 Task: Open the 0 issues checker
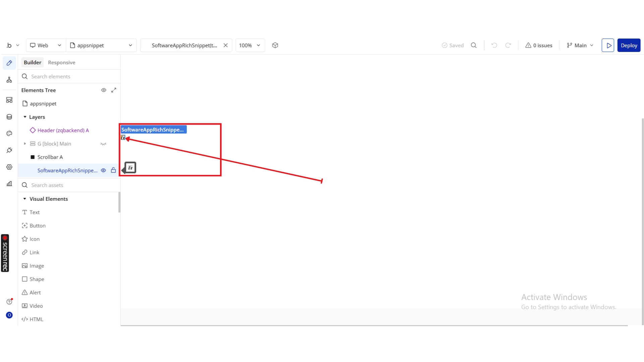pos(539,45)
